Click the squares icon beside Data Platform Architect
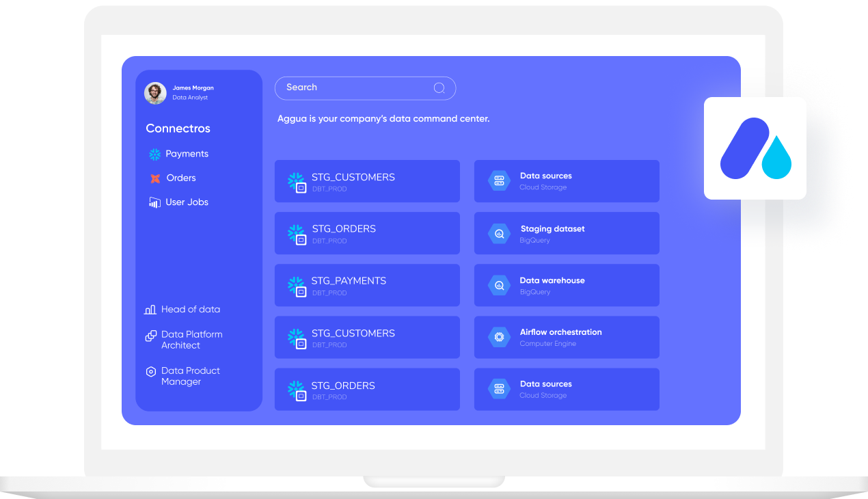The image size is (868, 499). click(151, 336)
